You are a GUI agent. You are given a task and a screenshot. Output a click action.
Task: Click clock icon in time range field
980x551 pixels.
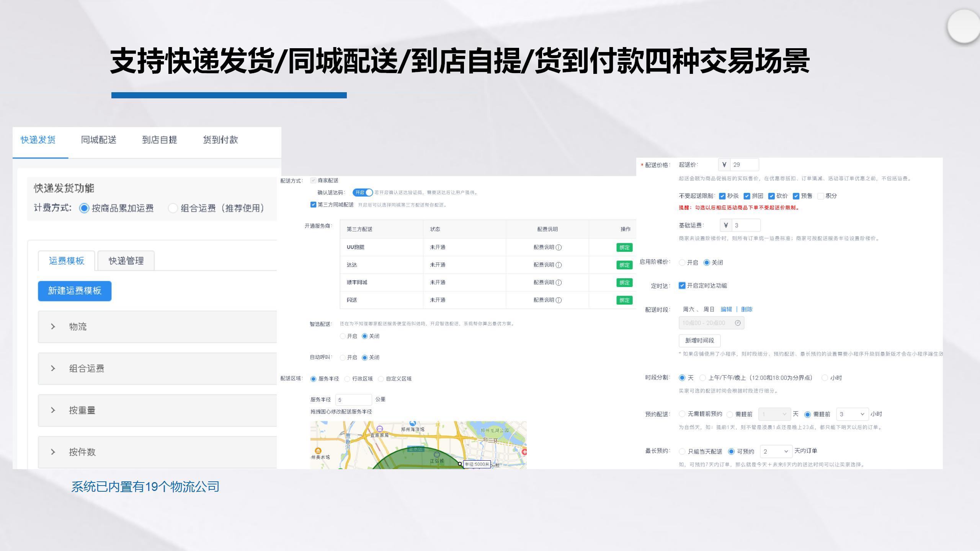tap(738, 323)
